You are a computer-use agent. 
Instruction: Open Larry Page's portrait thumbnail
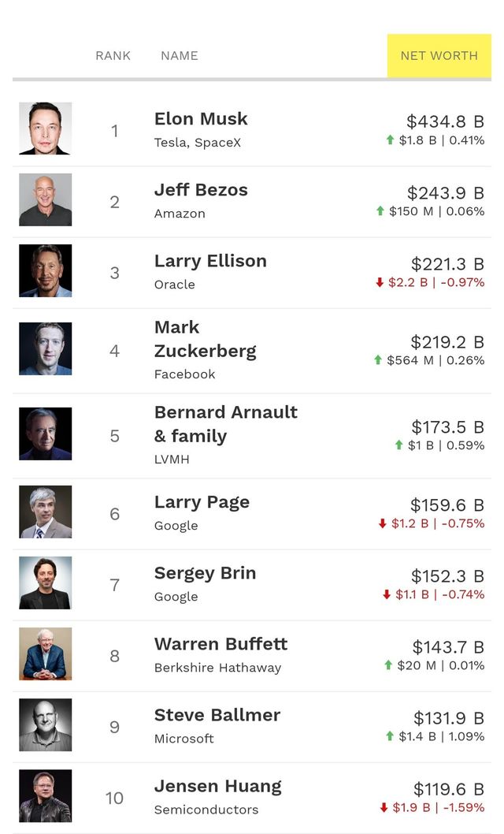[x=46, y=512]
